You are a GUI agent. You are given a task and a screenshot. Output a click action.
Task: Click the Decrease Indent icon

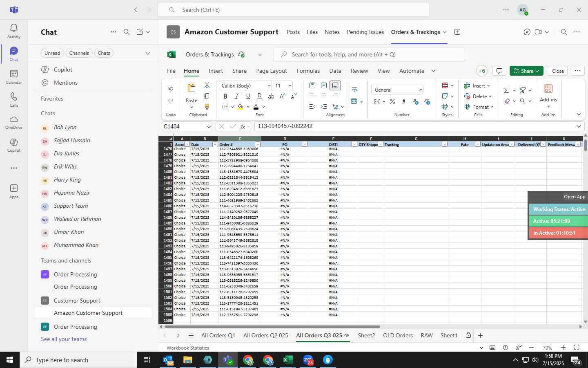[312, 107]
